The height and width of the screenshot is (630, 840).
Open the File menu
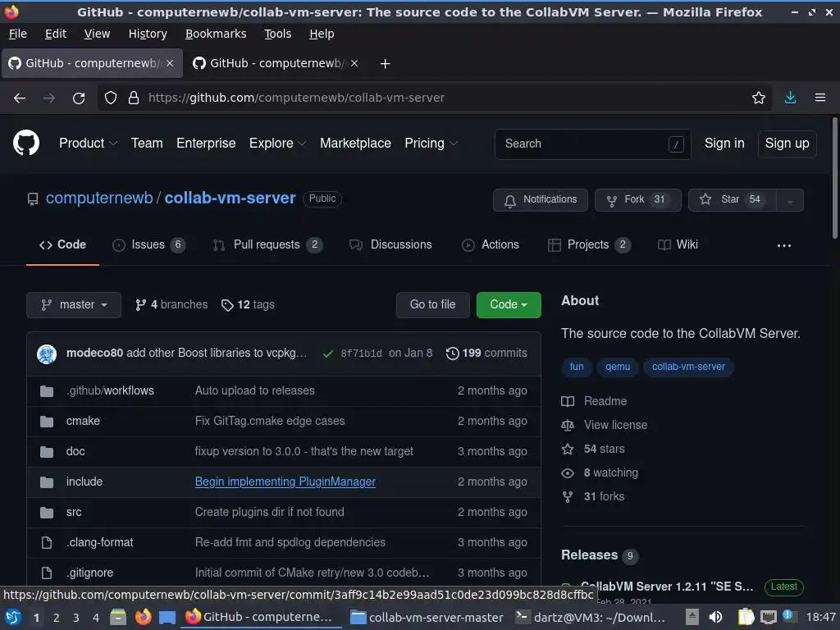[x=18, y=34]
